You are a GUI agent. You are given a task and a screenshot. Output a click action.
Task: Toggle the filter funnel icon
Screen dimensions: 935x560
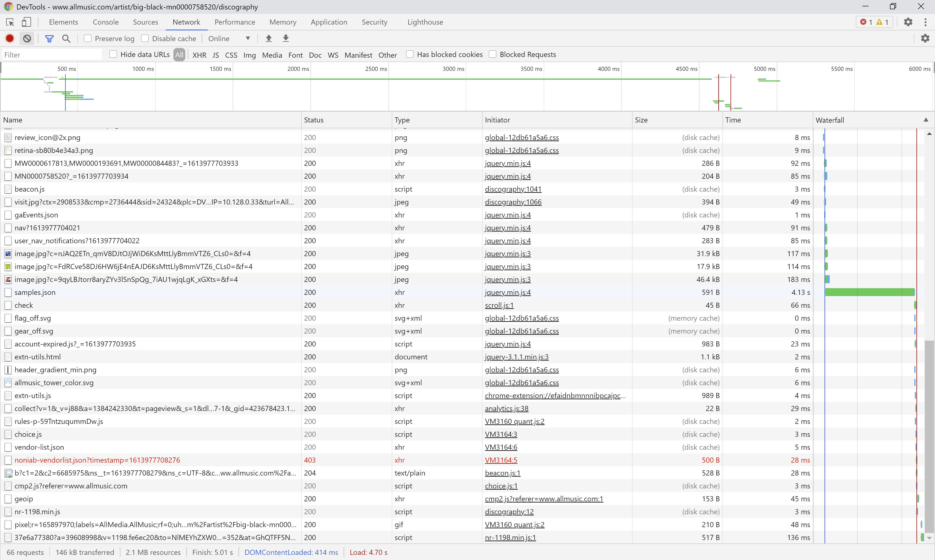[49, 38]
